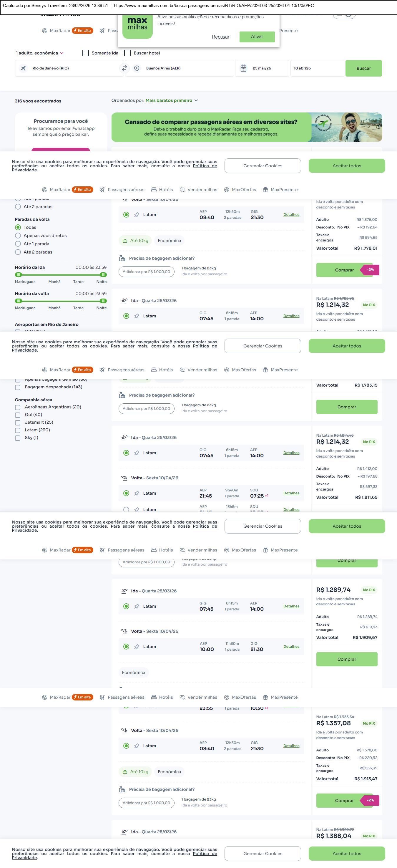This screenshot has width=397, height=868.
Task: Decline notifications with the Recusar button
Action: [220, 37]
